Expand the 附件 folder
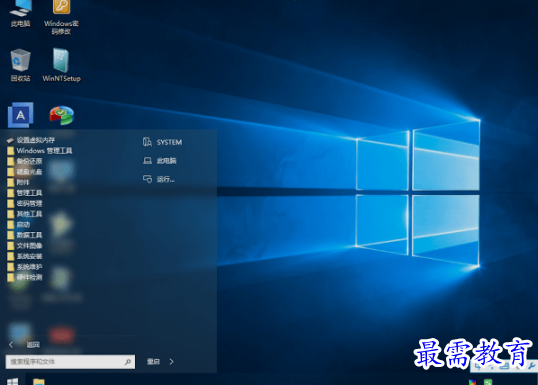The height and width of the screenshot is (385, 538). coord(19,182)
